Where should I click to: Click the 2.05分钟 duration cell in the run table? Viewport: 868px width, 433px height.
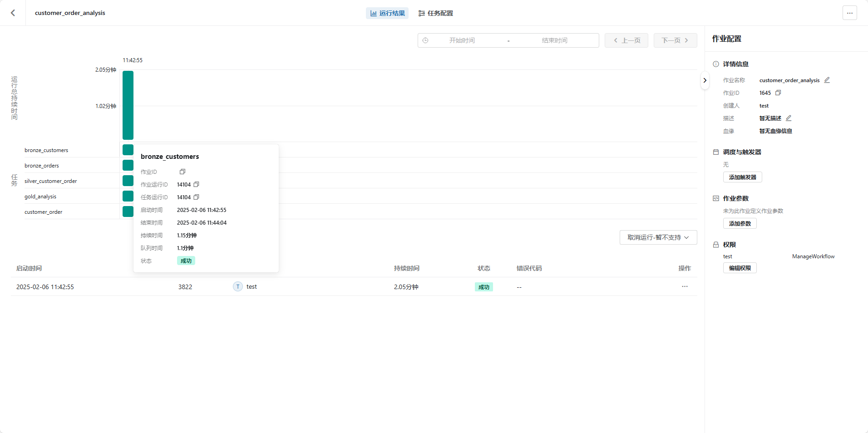click(406, 287)
